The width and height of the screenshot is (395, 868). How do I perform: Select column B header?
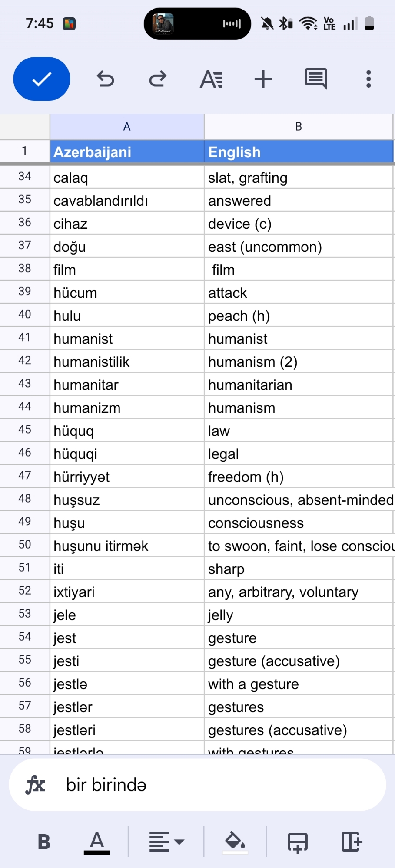point(299,127)
